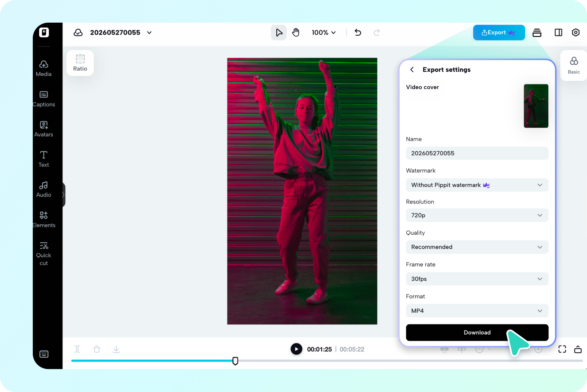587x392 pixels.
Task: Toggle the split panel layout icon
Action: (559, 32)
